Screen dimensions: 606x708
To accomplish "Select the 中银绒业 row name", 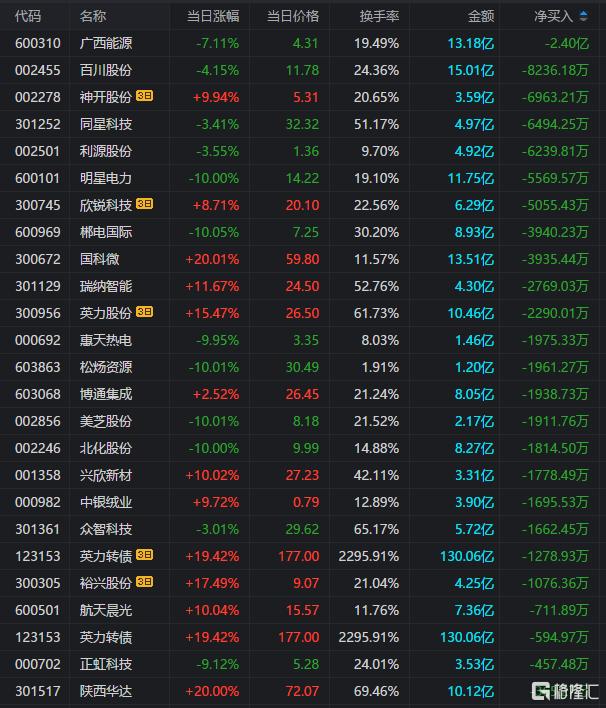I will coord(106,503).
